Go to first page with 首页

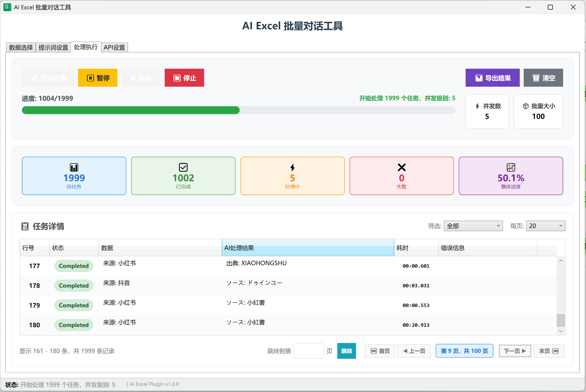380,351
